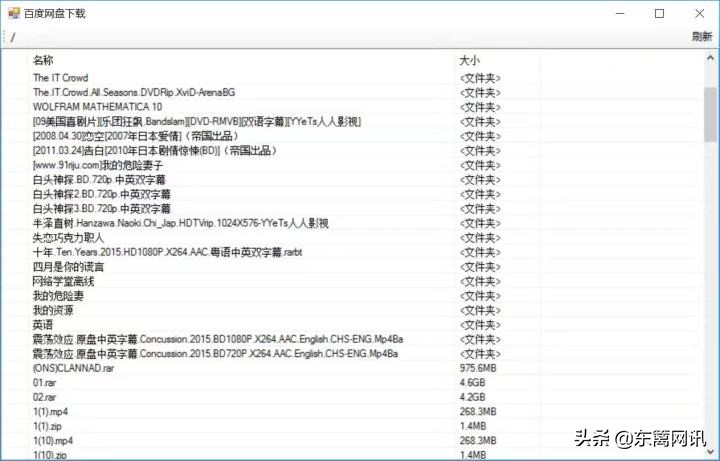720x461 pixels.
Task: Select the 震荡效应 BD720P folder row
Action: 215,354
